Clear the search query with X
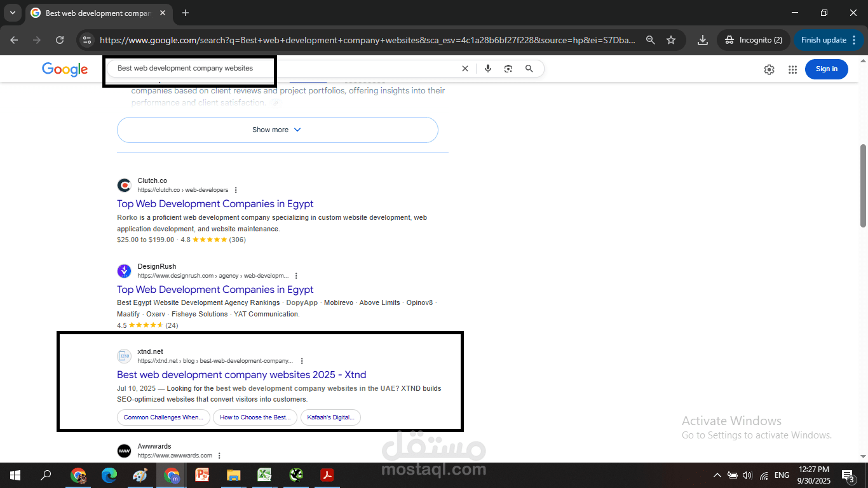Viewport: 868px width, 488px height. pos(465,69)
